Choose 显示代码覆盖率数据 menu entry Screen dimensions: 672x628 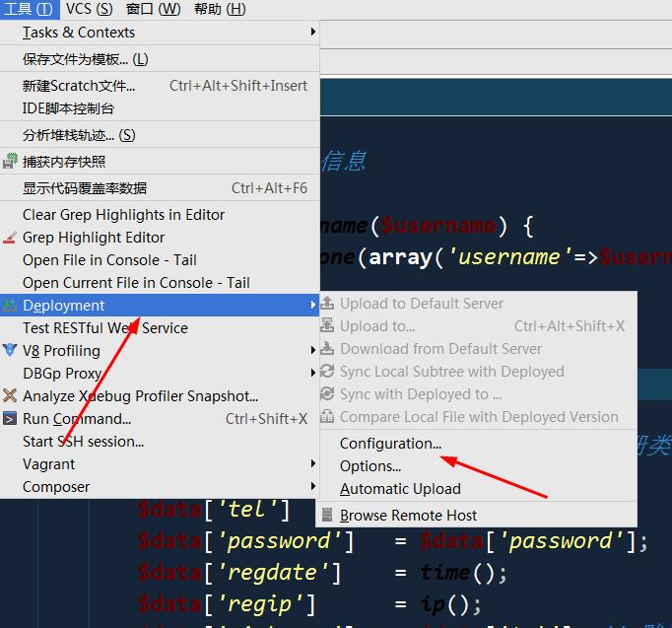pos(160,188)
